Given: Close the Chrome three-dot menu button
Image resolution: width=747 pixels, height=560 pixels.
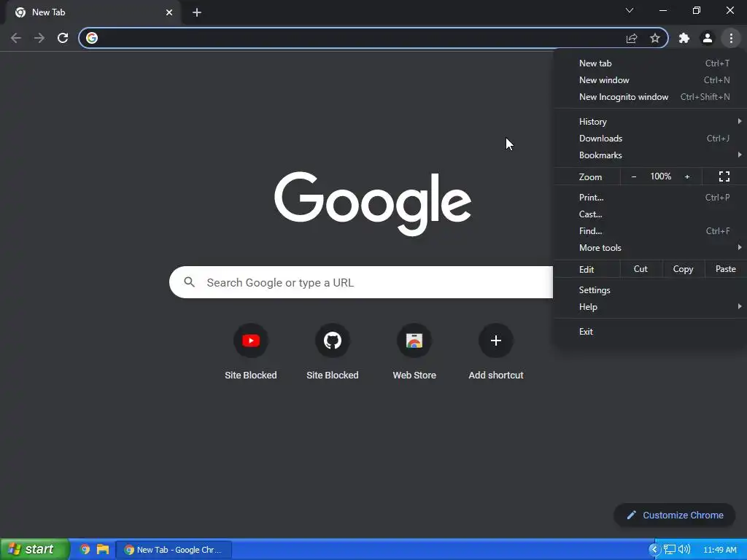Looking at the screenshot, I should click(x=731, y=38).
